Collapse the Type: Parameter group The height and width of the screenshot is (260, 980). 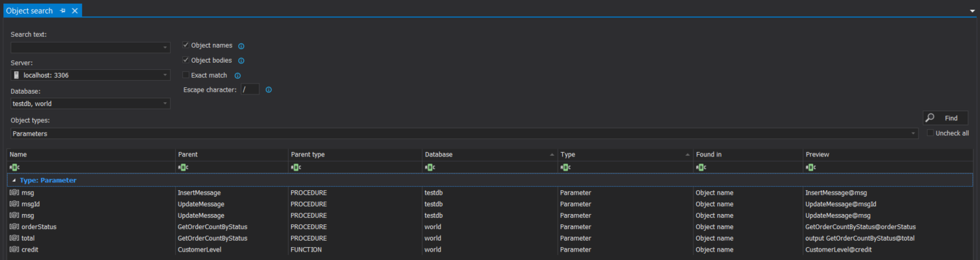pos(14,180)
